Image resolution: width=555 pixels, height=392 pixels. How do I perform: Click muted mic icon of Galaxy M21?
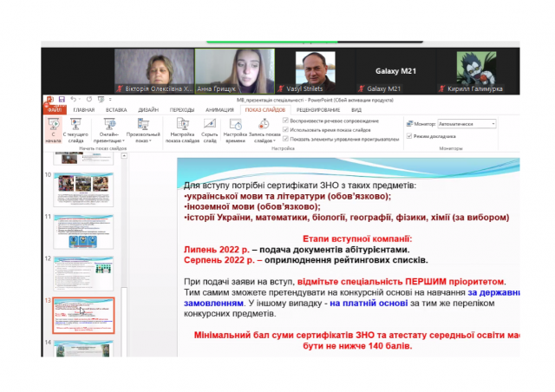point(362,88)
